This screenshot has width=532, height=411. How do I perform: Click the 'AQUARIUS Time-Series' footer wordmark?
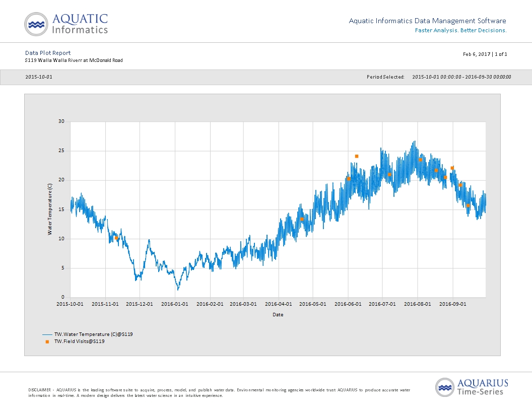point(483,387)
